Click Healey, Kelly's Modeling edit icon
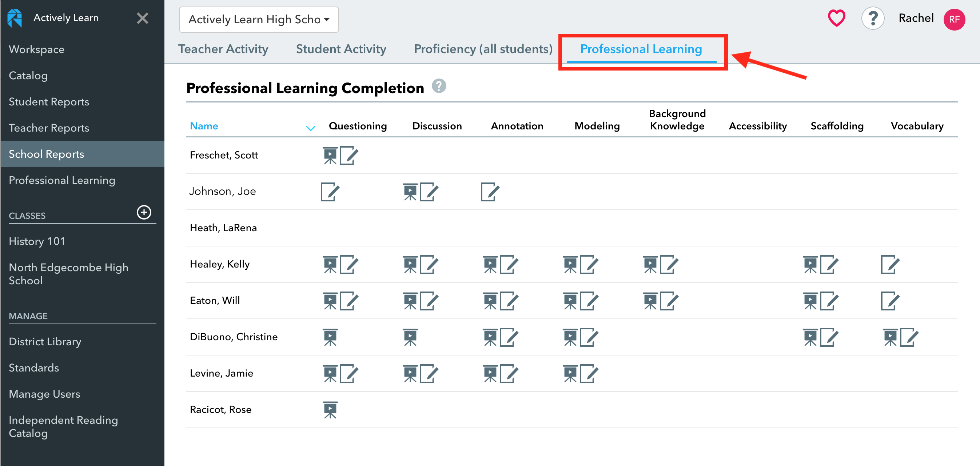The width and height of the screenshot is (980, 466). (589, 264)
